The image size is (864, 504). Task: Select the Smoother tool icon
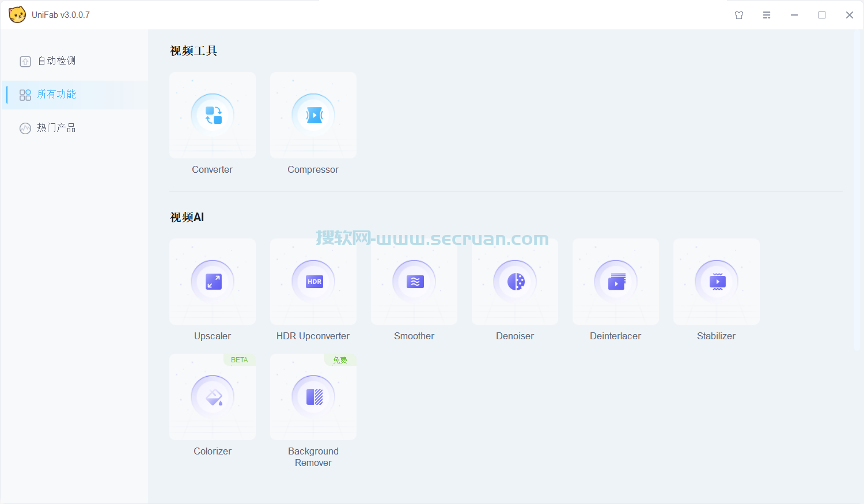pyautogui.click(x=414, y=282)
